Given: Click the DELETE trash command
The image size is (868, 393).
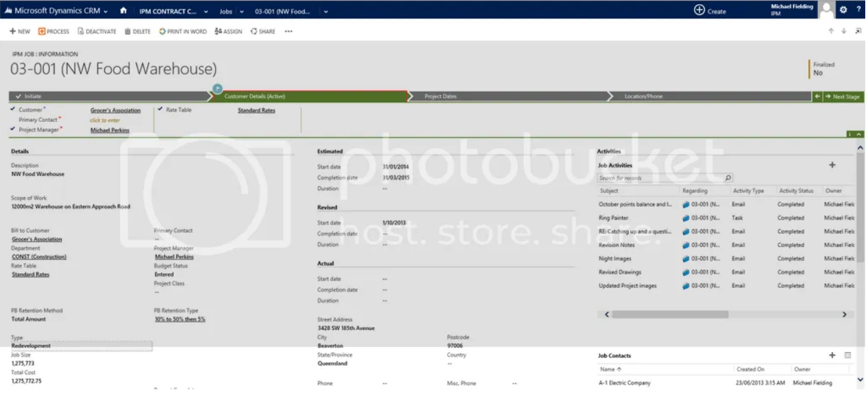Looking at the screenshot, I should pos(138,31).
